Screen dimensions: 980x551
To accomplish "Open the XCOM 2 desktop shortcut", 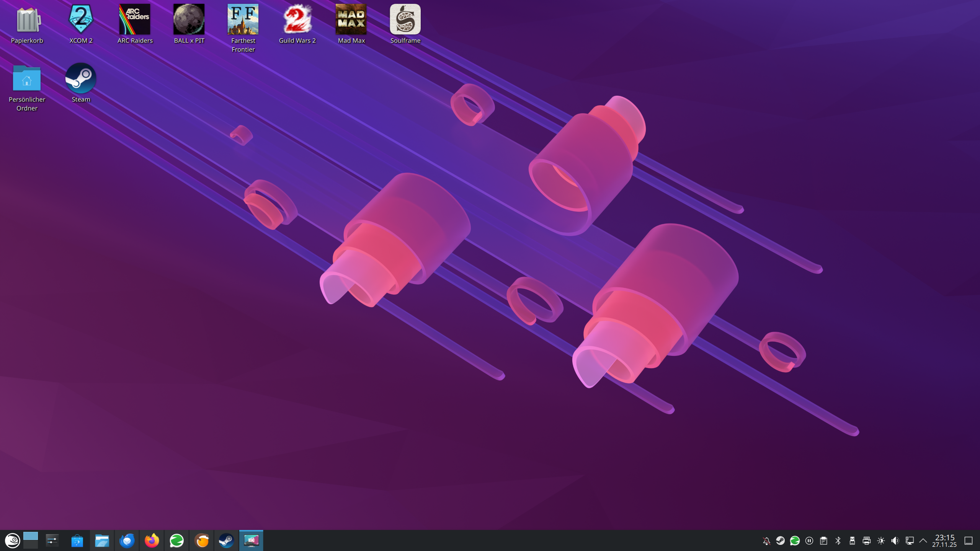I will pyautogui.click(x=81, y=20).
